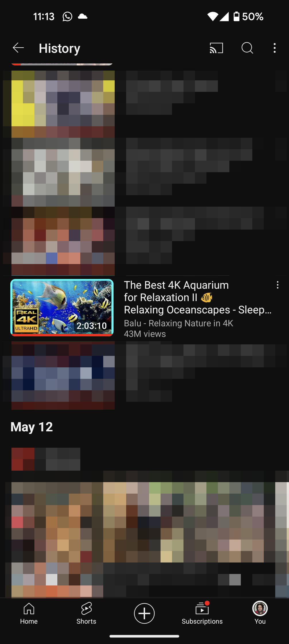This screenshot has width=289, height=644.
Task: Tap the Shorts logo icon
Action: coord(86,608)
